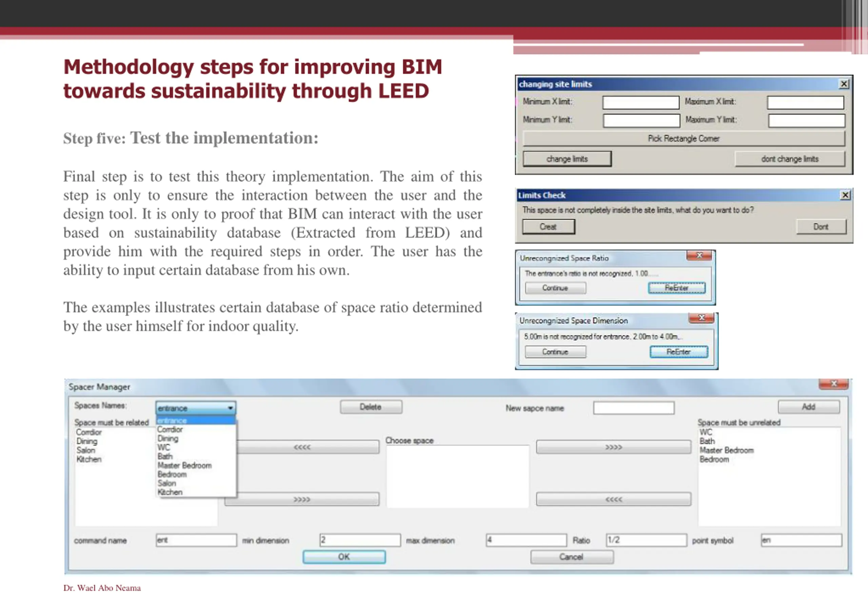Click the dont change limits button
Viewport: 868px width, 601px height.
point(790,159)
